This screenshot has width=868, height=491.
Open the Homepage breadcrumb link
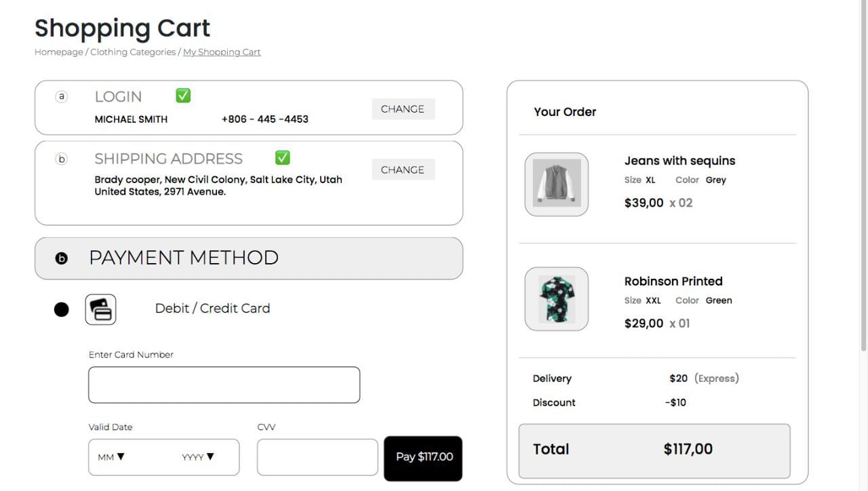point(58,52)
